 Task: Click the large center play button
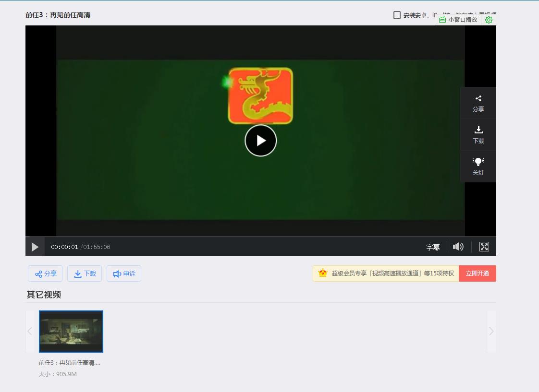260,141
